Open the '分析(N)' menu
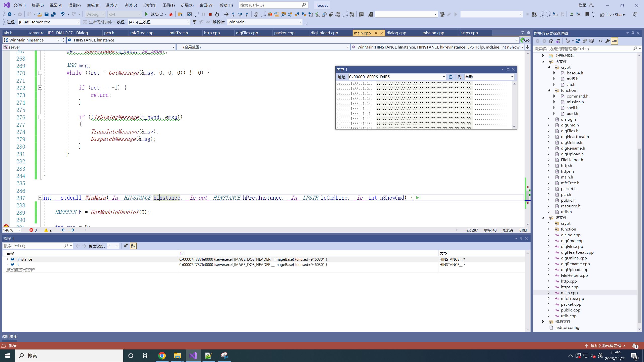The image size is (644, 362). [148, 5]
